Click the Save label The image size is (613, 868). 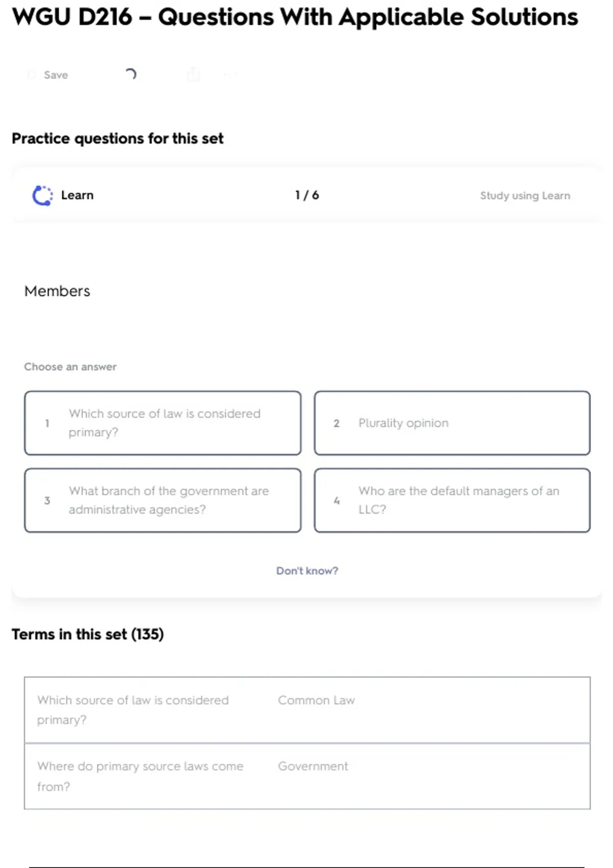click(x=56, y=75)
